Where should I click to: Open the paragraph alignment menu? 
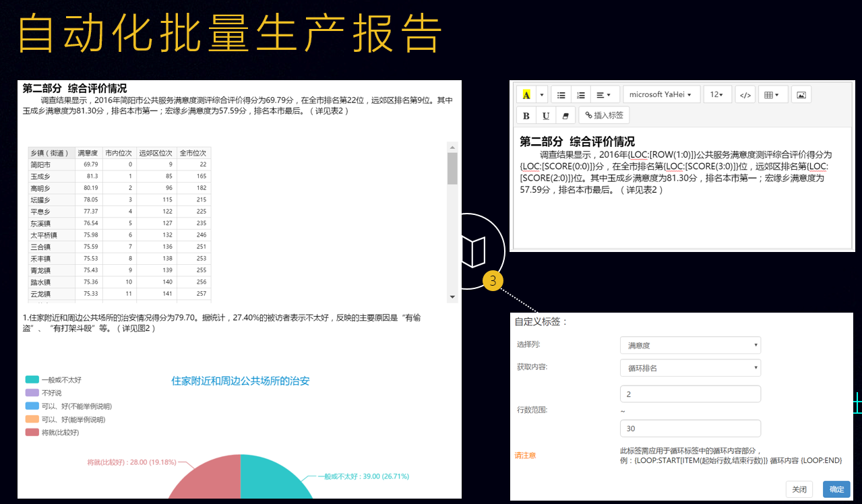coord(603,95)
